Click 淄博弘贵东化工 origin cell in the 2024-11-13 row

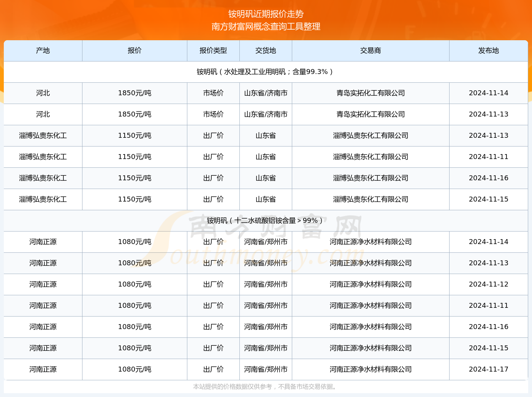coord(43,135)
